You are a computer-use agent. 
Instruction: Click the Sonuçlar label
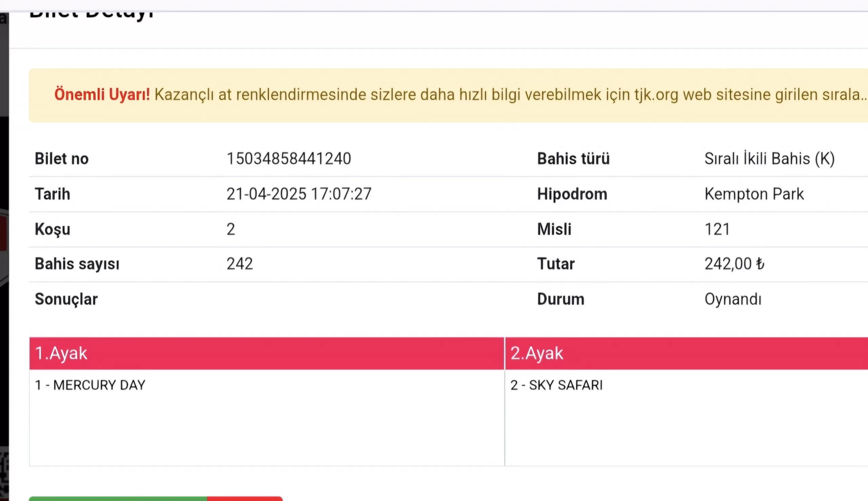point(66,299)
